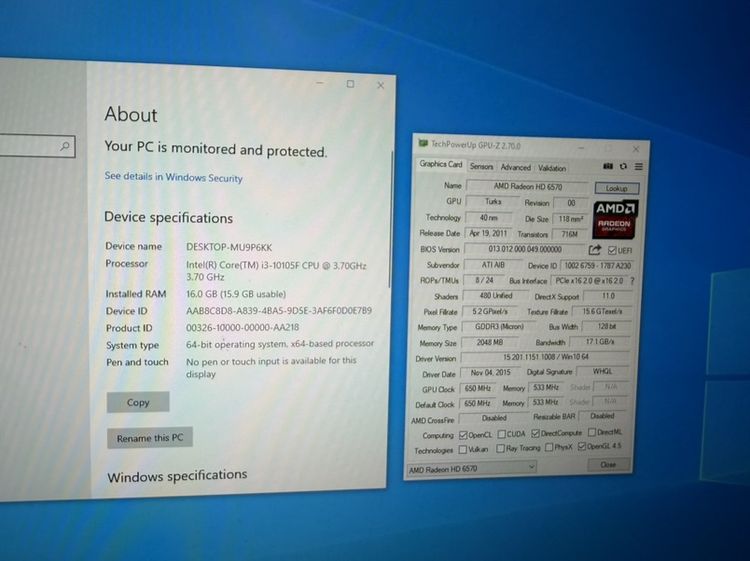750x561 pixels.
Task: Click the Bus Interface question mark
Action: (x=632, y=281)
